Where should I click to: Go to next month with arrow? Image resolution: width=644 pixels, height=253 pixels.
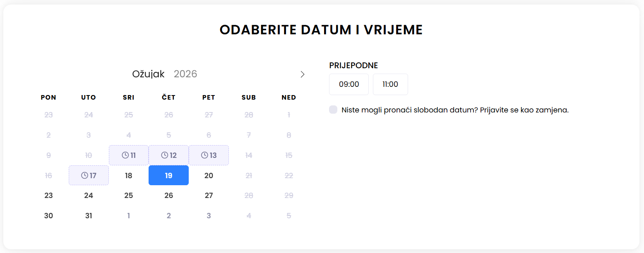click(303, 74)
